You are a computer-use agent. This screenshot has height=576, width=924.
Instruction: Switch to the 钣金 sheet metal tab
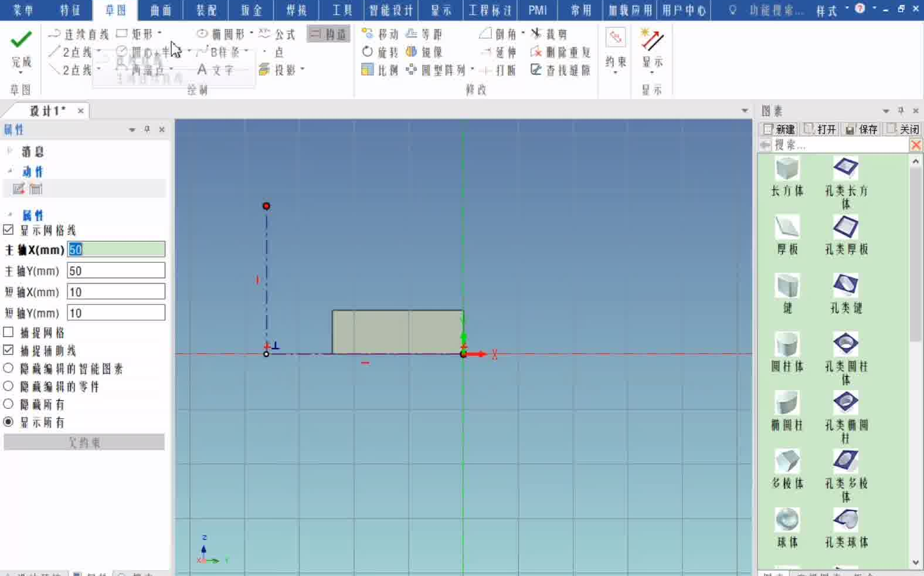[251, 10]
